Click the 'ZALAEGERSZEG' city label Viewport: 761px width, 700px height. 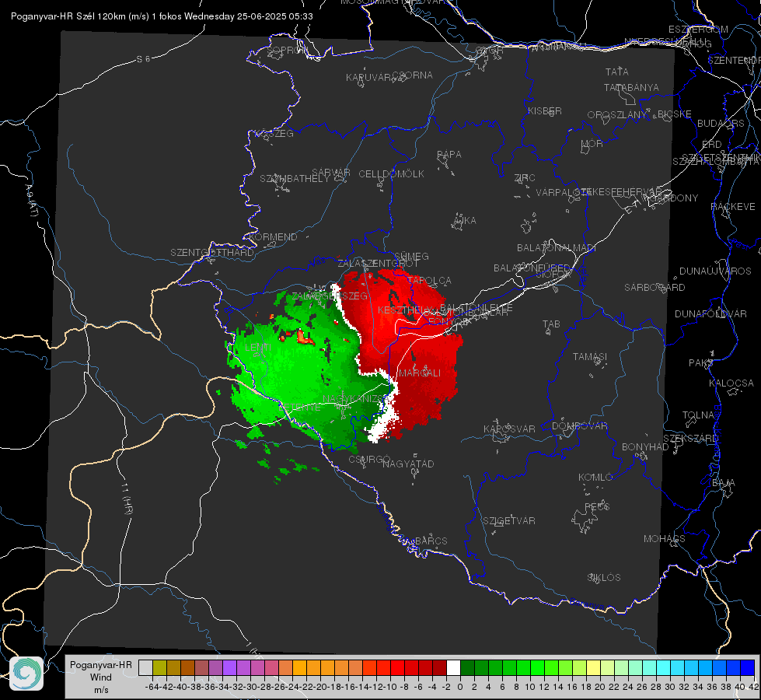[x=330, y=296]
